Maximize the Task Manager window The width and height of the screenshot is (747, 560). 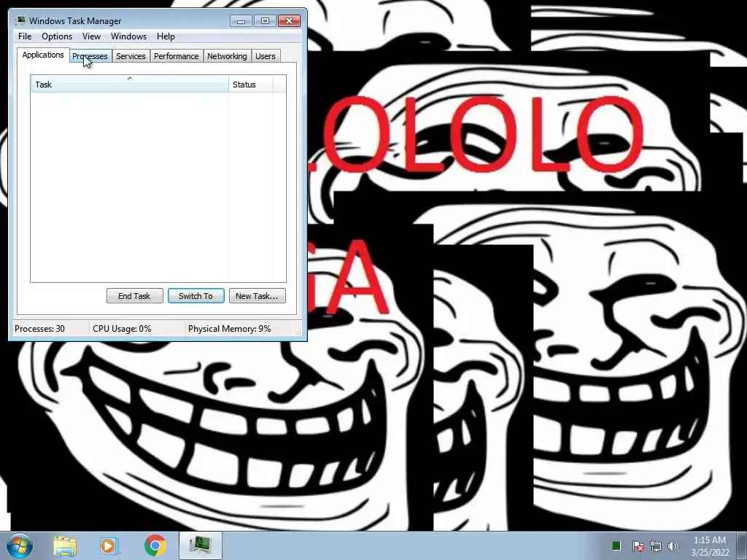coord(265,20)
